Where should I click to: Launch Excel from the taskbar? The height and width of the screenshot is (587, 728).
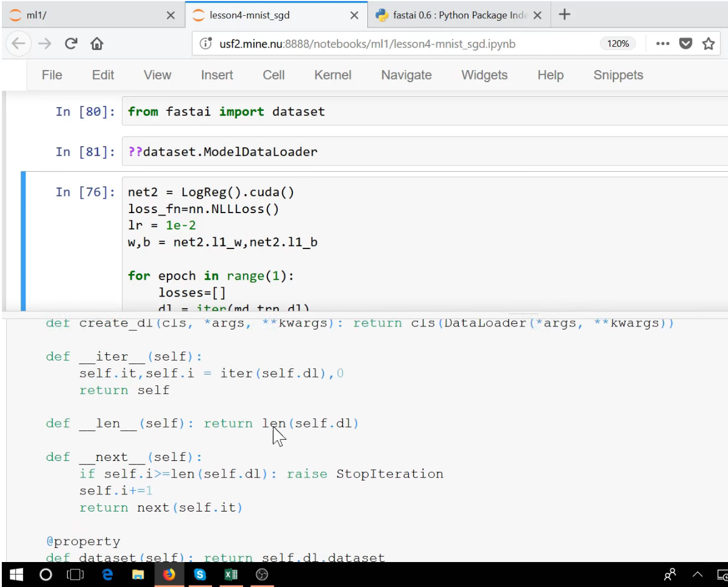point(231,574)
